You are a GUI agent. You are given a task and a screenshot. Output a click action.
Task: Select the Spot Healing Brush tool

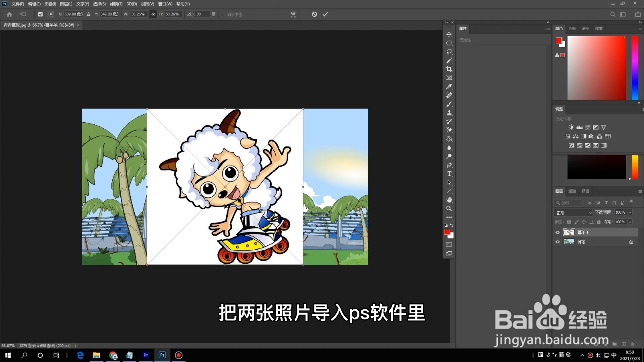pyautogui.click(x=449, y=95)
